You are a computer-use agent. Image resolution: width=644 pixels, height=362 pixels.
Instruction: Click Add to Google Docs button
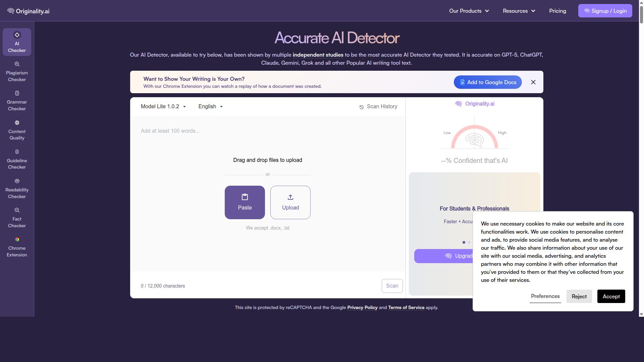pyautogui.click(x=488, y=82)
